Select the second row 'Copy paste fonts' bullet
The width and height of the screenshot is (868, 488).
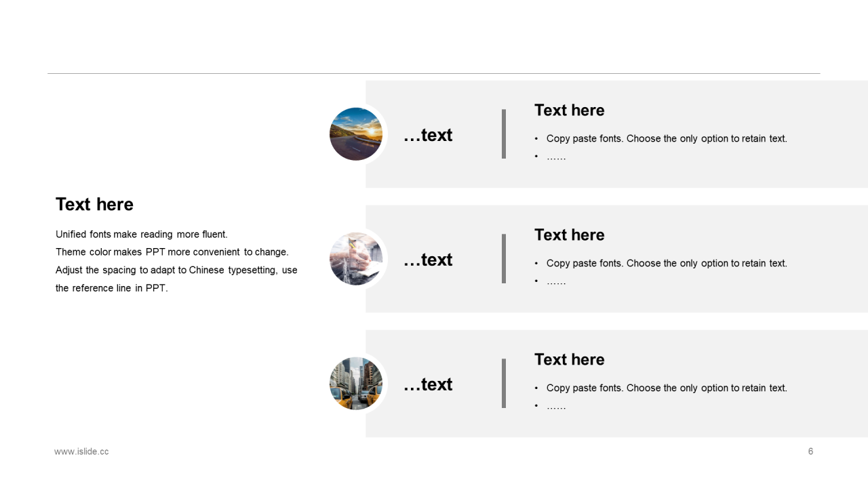(667, 263)
